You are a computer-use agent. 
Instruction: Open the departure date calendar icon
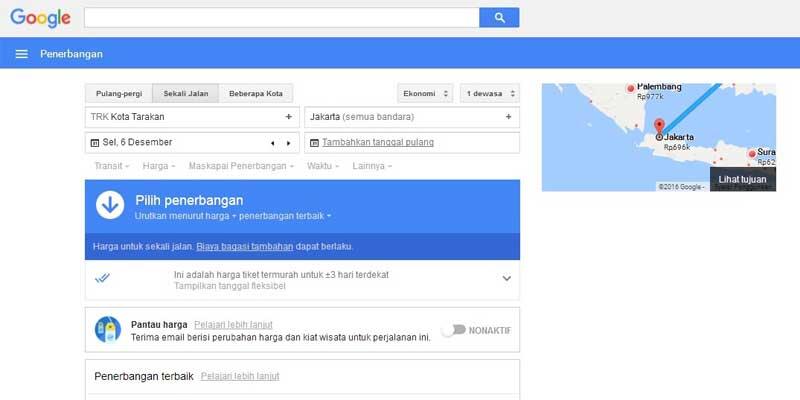[x=94, y=143]
